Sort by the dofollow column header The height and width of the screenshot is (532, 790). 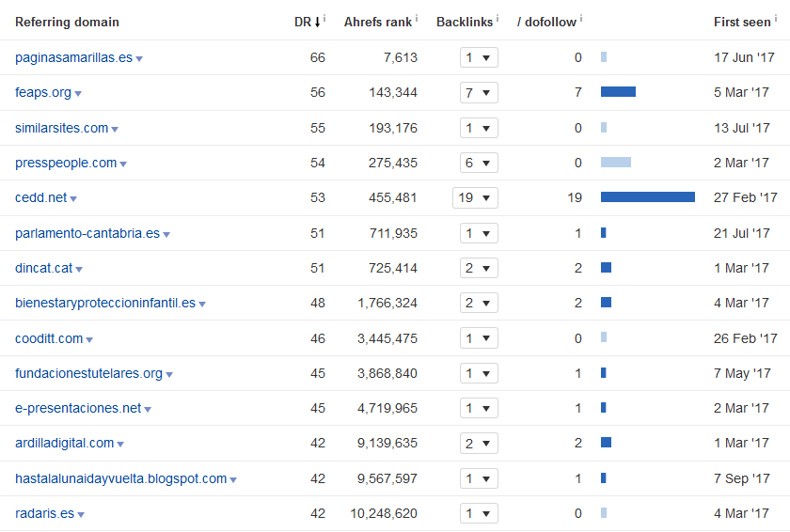[546, 23]
